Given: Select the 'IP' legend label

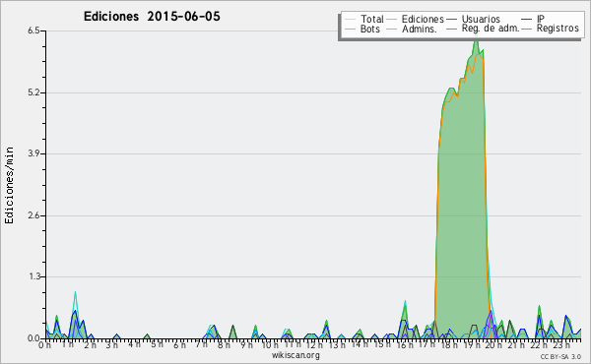Looking at the screenshot, I should [541, 19].
